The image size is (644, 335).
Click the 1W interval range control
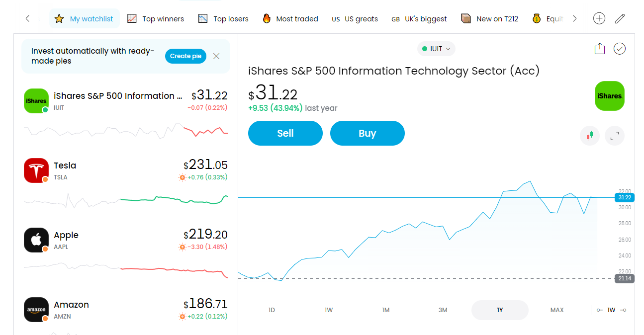611,310
